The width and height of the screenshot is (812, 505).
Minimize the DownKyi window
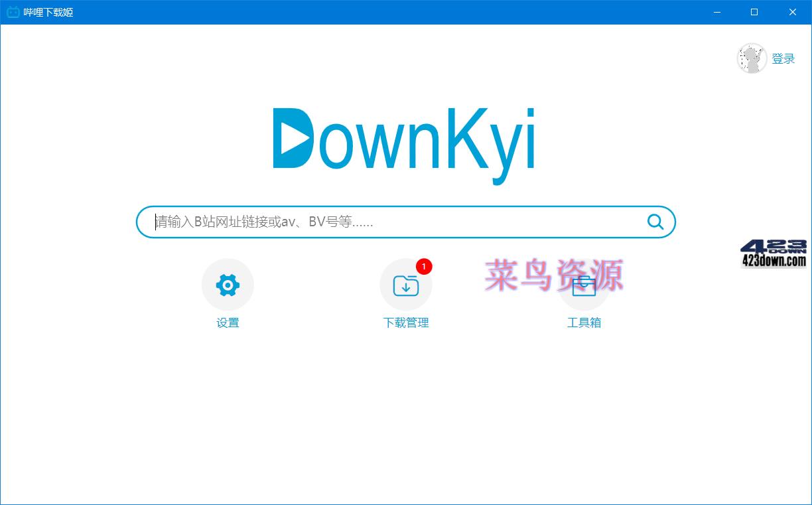[716, 11]
